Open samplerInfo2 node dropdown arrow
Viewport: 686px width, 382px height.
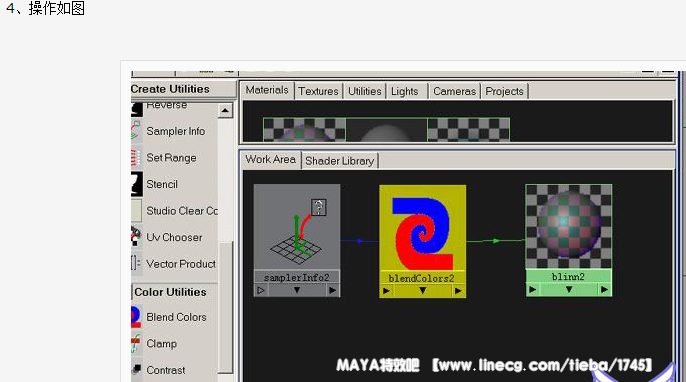[x=297, y=290]
